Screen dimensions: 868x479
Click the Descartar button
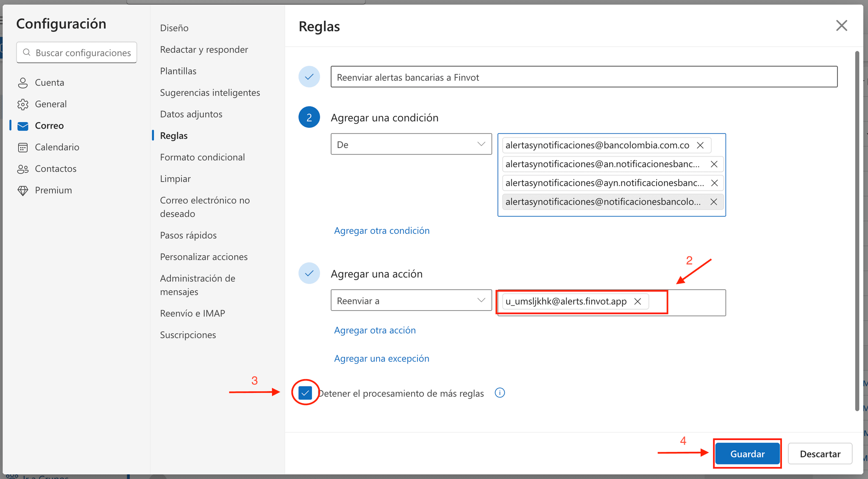click(820, 454)
